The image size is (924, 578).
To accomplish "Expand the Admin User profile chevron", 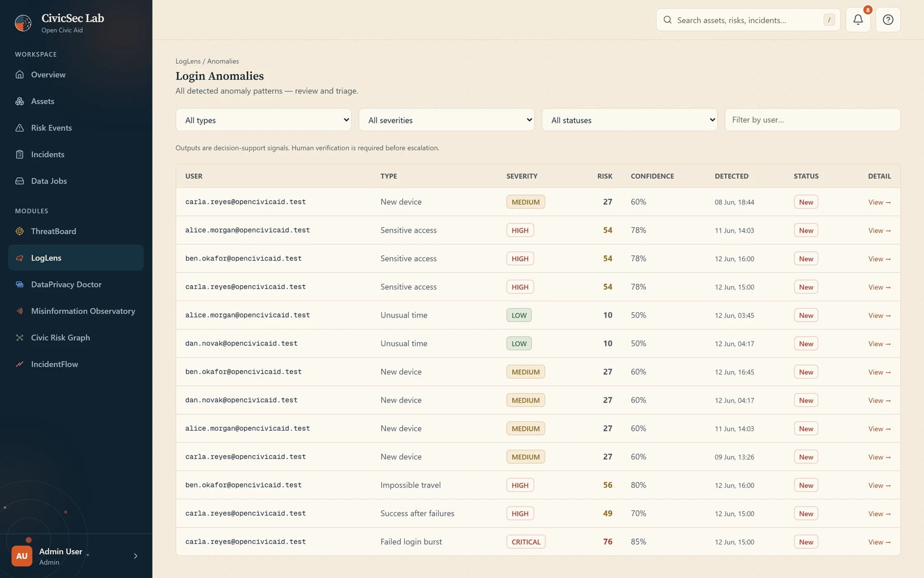I will tap(136, 556).
